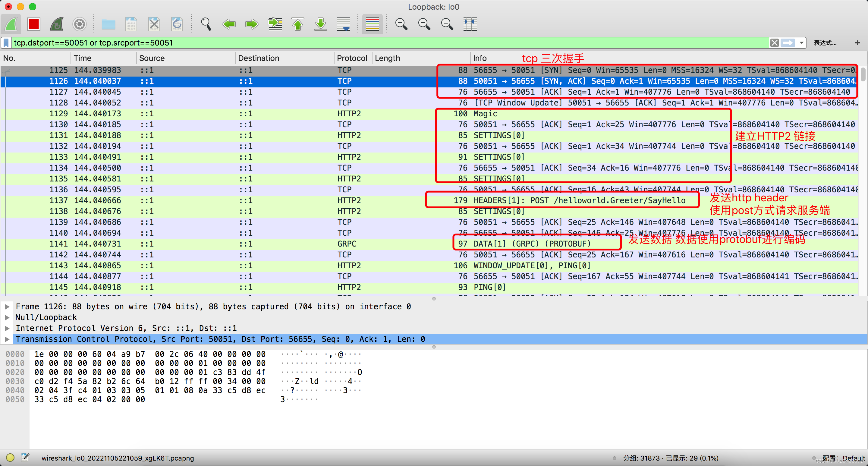
Task: Stop the running capture with red square
Action: pyautogui.click(x=34, y=24)
